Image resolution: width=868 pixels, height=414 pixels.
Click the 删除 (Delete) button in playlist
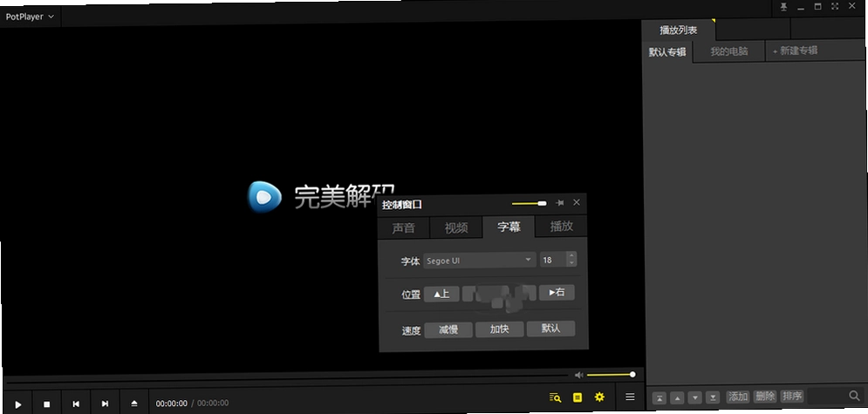click(765, 397)
